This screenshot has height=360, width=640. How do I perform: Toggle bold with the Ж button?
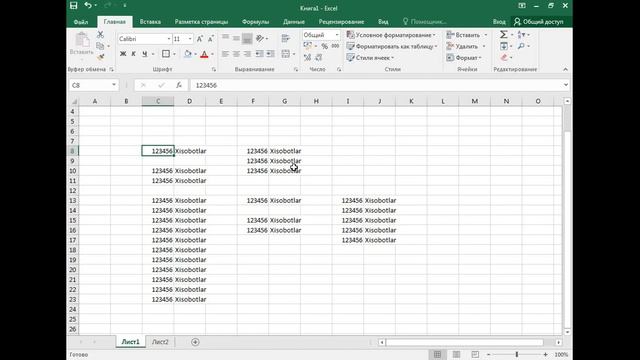coord(123,54)
